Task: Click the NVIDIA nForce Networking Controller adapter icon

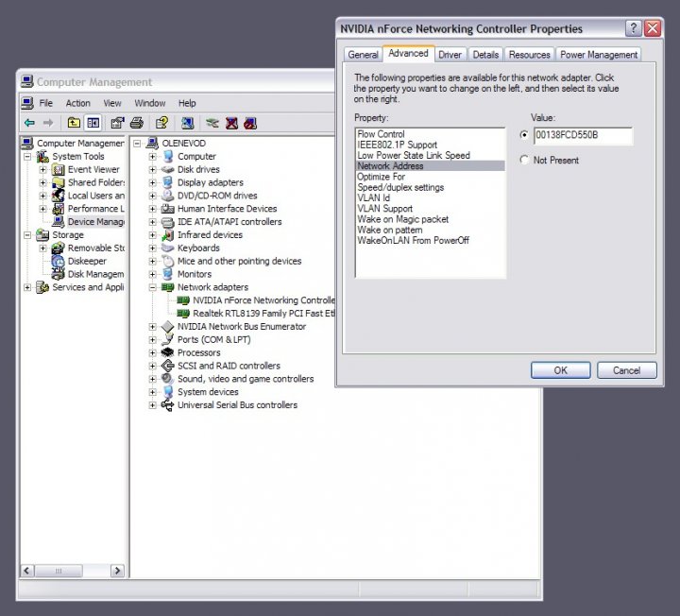Action: 183,300
